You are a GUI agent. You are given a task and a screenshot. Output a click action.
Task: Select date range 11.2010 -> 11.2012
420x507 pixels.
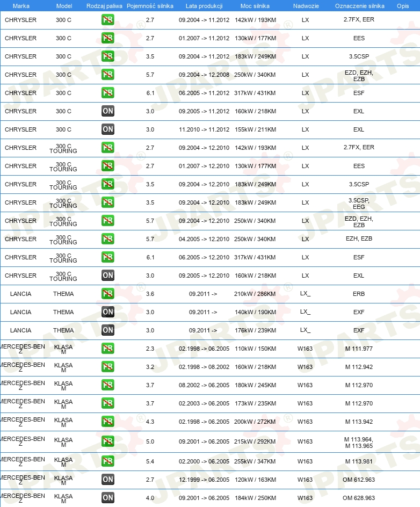(x=204, y=129)
